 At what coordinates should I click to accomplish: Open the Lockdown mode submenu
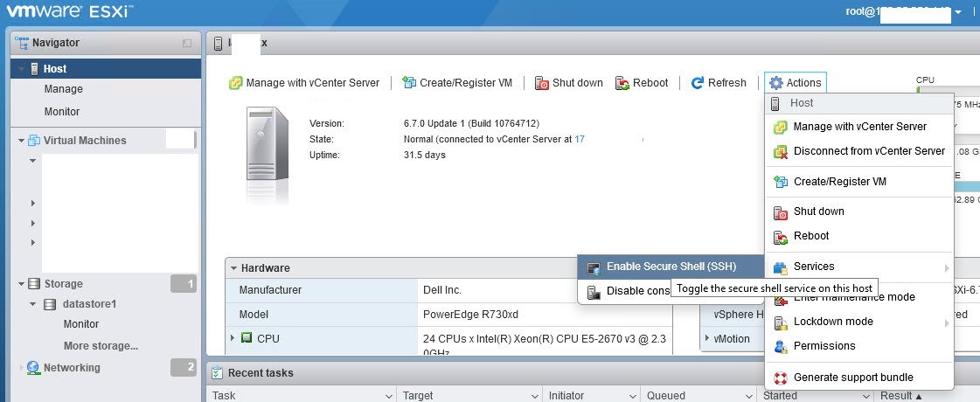click(832, 322)
